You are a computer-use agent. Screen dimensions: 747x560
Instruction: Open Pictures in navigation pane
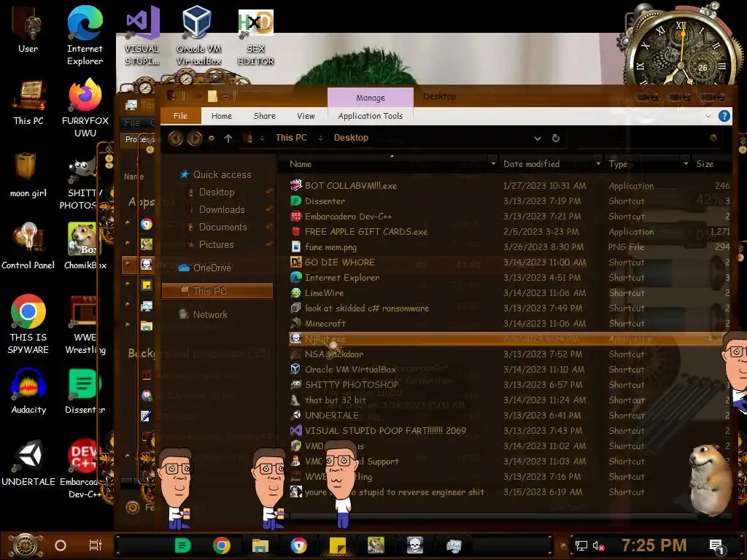pos(216,245)
